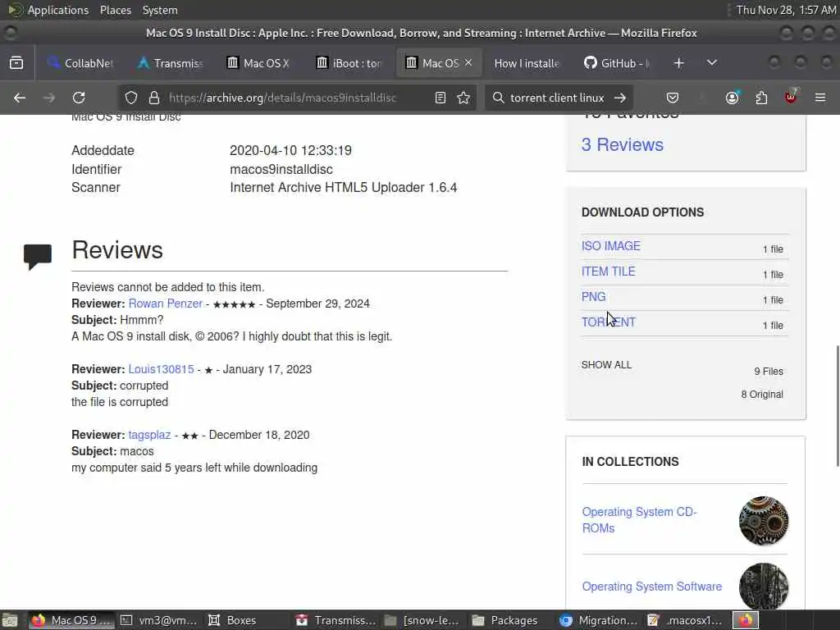Switch to Migration window in taskbar
The image size is (840, 630).
point(599,620)
